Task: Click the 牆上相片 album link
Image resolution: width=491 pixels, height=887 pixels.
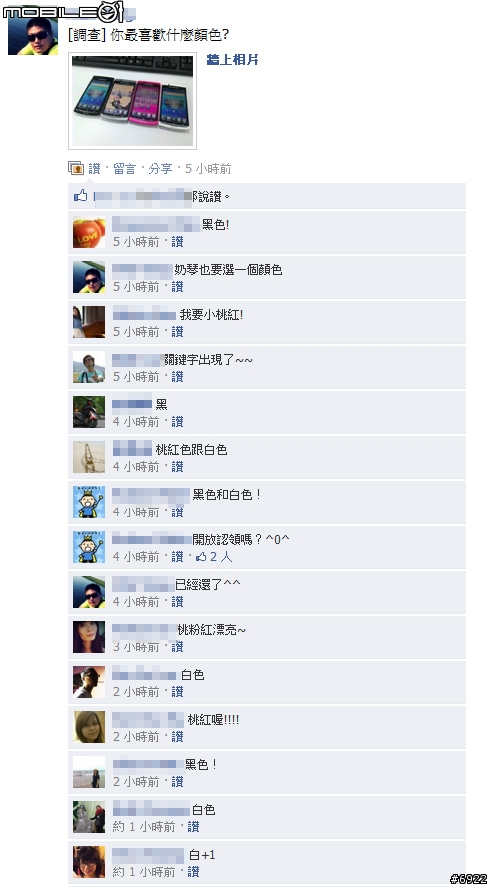Action: point(232,59)
